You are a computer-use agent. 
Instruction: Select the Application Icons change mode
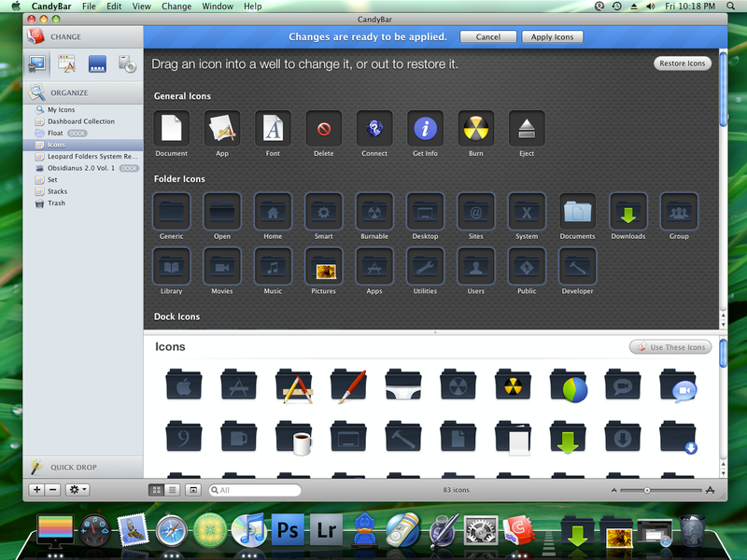coord(66,63)
